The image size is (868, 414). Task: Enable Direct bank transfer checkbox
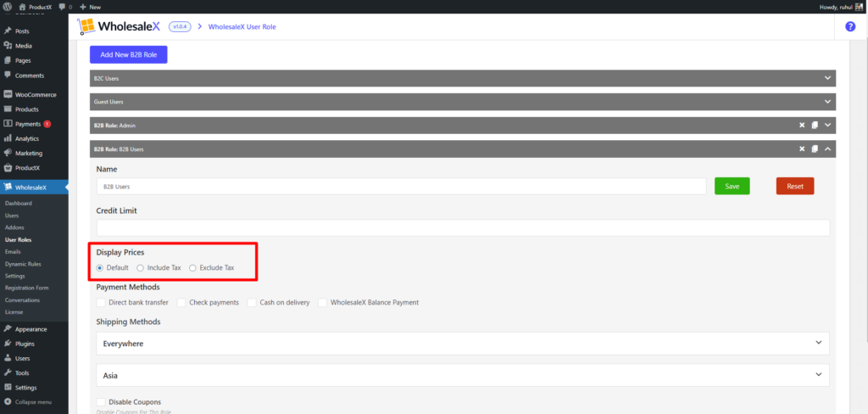pos(101,303)
